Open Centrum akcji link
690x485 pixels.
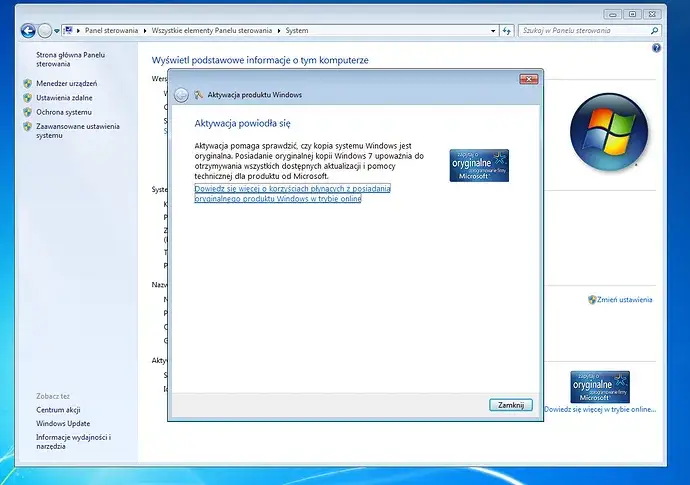58,410
